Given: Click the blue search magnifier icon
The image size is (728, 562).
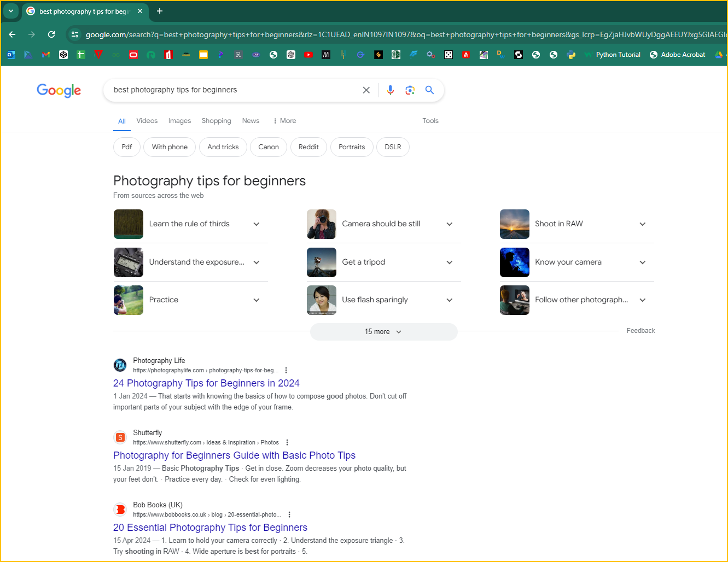Looking at the screenshot, I should point(429,90).
